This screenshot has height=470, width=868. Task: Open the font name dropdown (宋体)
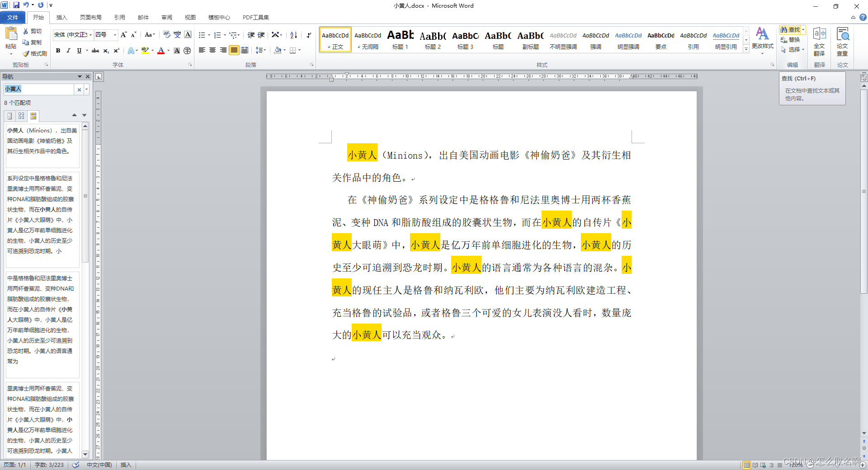tap(91, 35)
